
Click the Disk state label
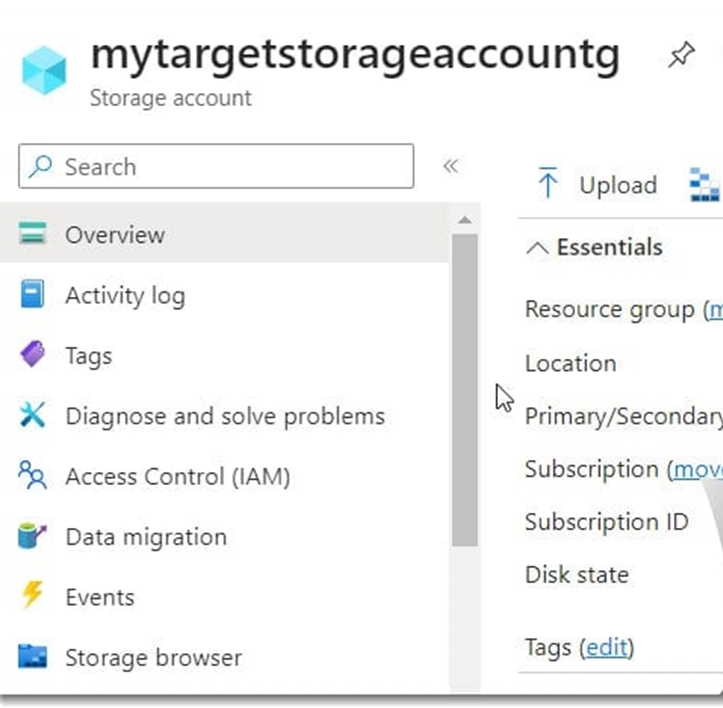tap(577, 575)
